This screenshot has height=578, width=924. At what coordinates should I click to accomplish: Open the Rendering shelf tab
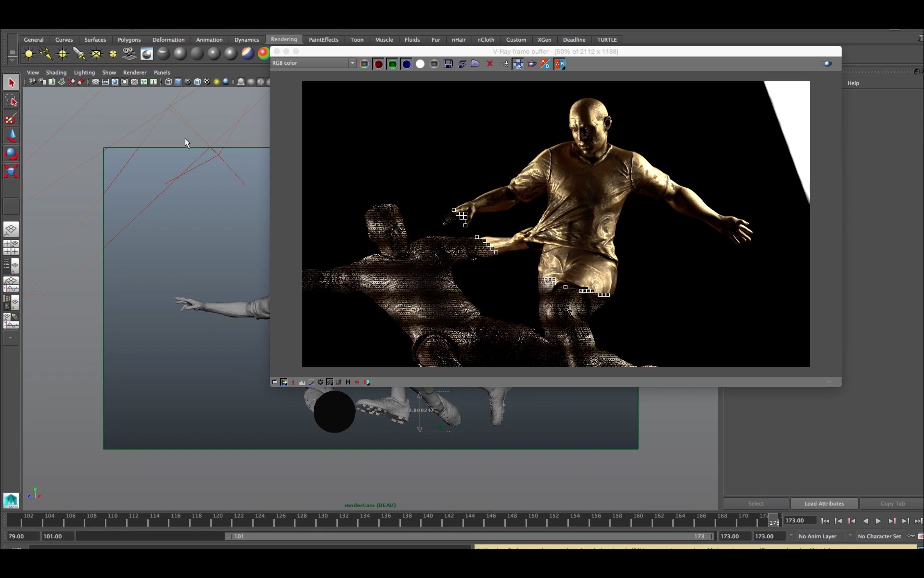(284, 39)
